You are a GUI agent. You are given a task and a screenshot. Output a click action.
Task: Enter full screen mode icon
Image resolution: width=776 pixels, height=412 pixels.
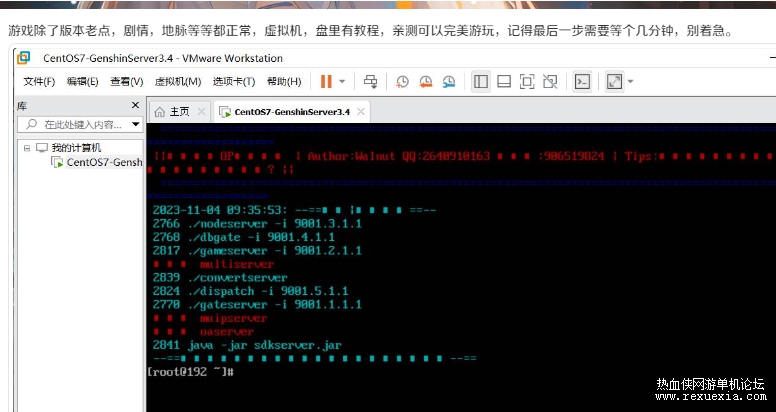pos(527,81)
